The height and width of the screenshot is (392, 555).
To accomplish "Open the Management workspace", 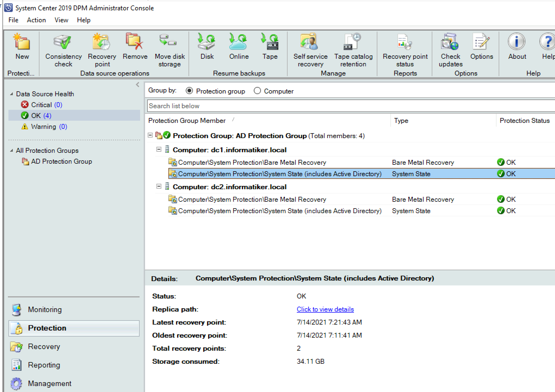I will click(74, 384).
